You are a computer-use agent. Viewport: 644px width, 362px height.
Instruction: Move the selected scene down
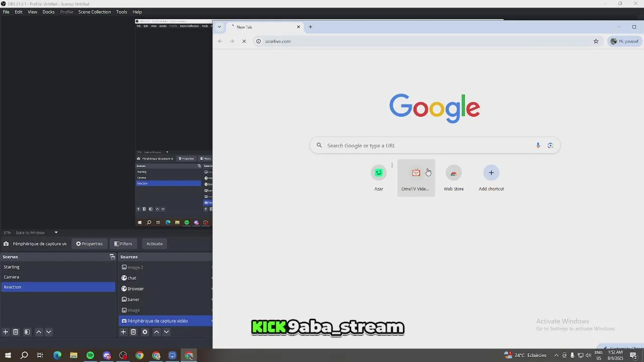49,332
